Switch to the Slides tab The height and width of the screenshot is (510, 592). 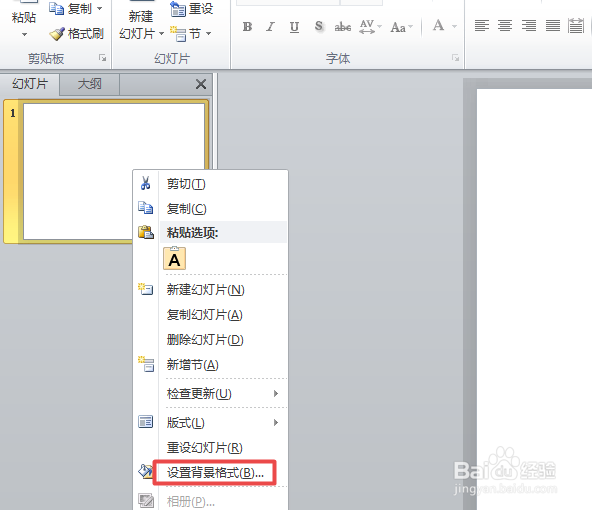(x=30, y=84)
